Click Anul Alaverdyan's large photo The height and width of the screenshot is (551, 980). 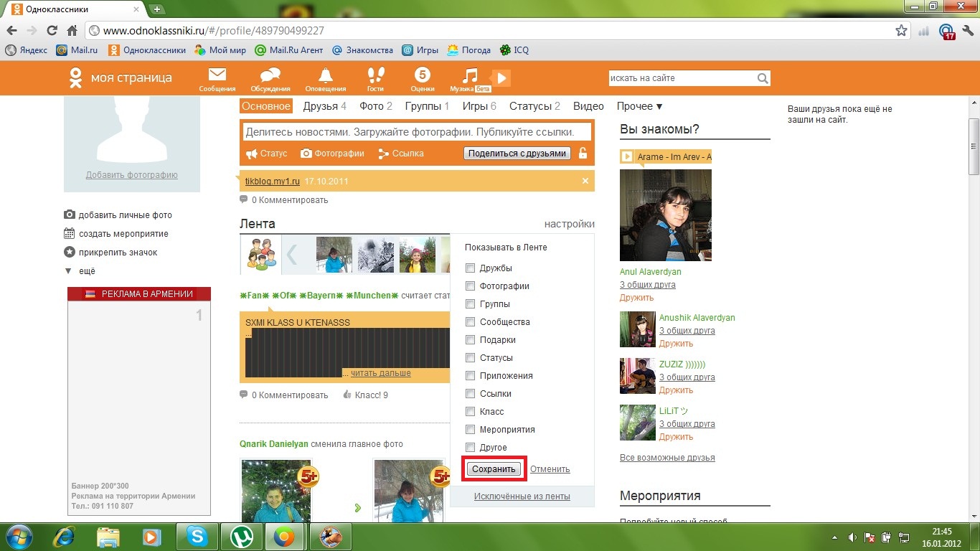coord(666,215)
